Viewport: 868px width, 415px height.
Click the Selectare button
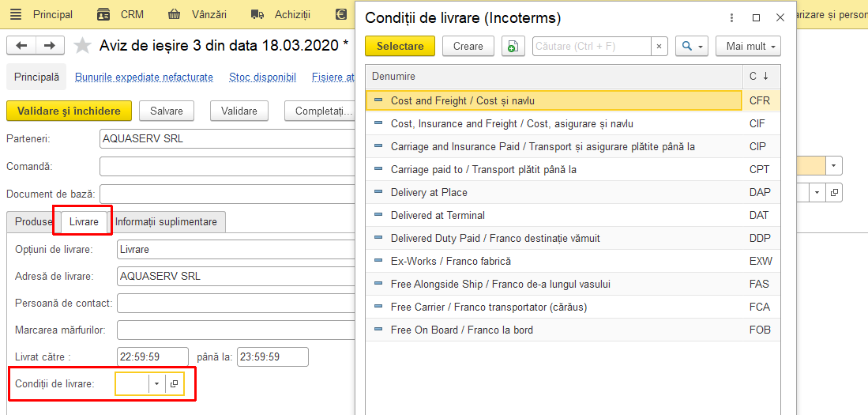click(400, 47)
